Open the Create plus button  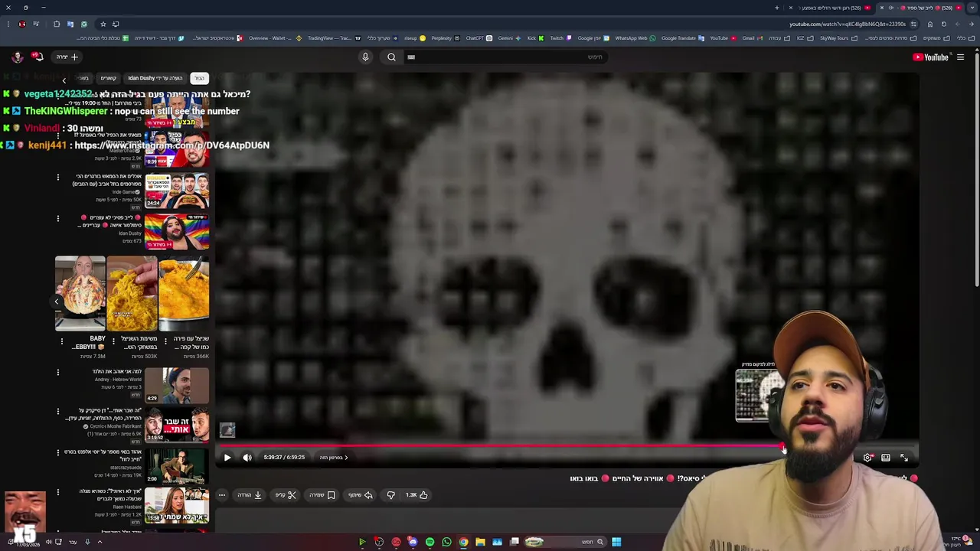point(67,57)
